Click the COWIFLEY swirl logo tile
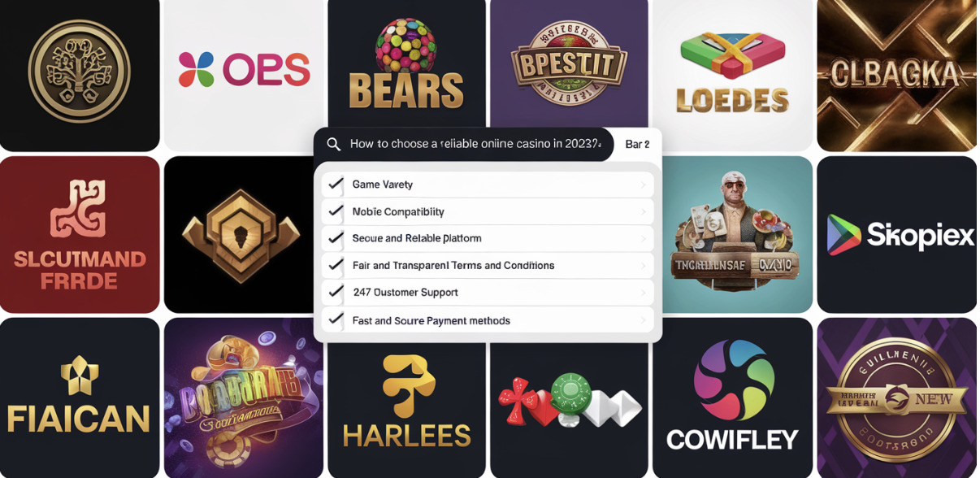 tap(733, 398)
